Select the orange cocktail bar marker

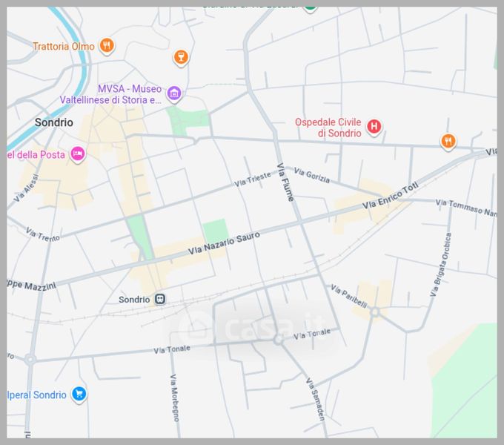[x=181, y=57]
